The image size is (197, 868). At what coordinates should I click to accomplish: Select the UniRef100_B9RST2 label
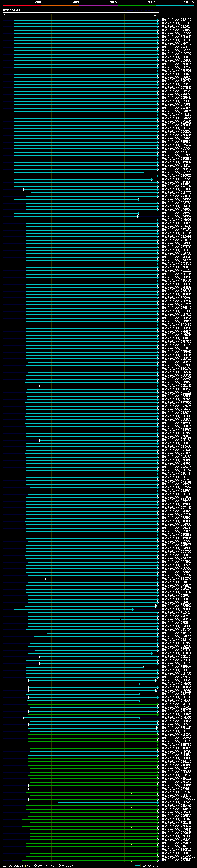pos(177,43)
